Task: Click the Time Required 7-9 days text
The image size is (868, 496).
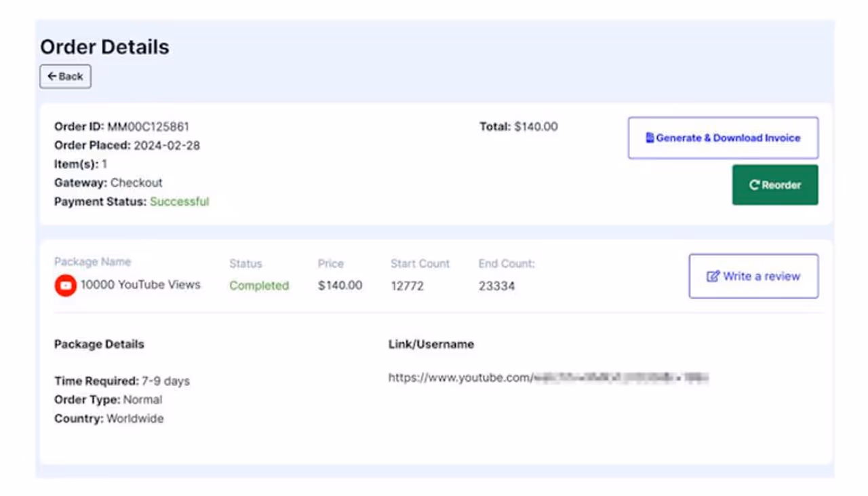Action: coord(165,381)
